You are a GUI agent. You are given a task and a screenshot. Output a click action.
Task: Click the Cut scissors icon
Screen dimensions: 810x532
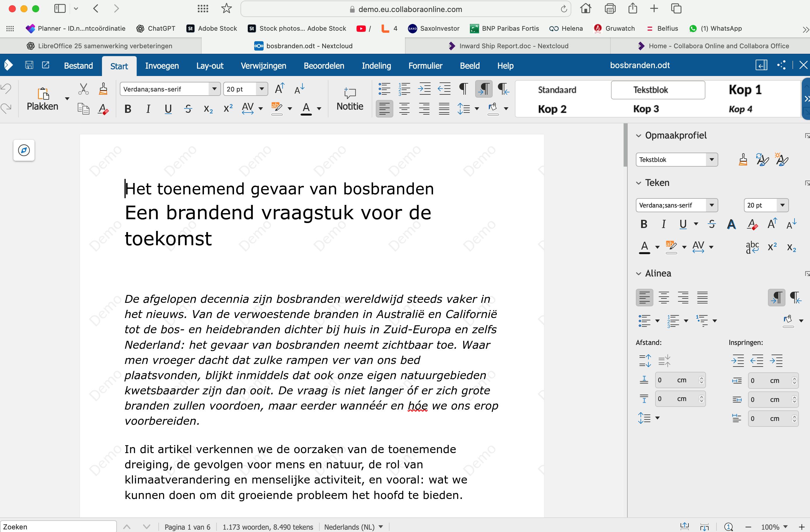tap(83, 89)
